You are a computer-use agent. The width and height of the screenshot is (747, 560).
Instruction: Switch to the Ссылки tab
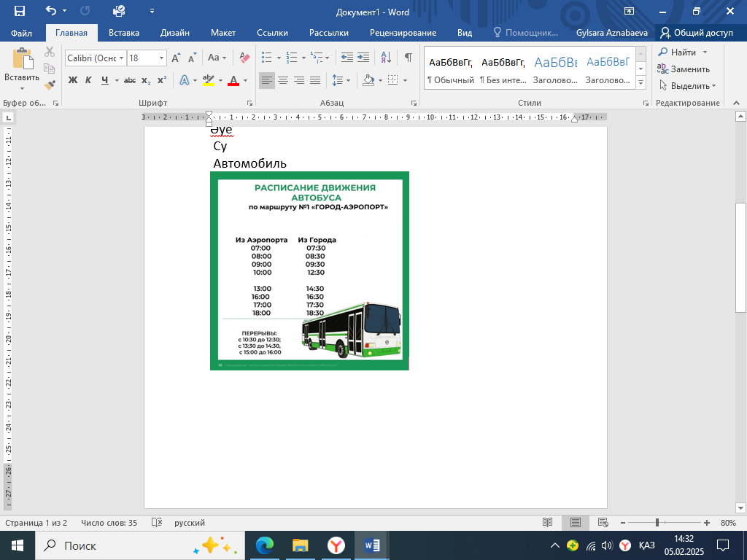tap(272, 33)
